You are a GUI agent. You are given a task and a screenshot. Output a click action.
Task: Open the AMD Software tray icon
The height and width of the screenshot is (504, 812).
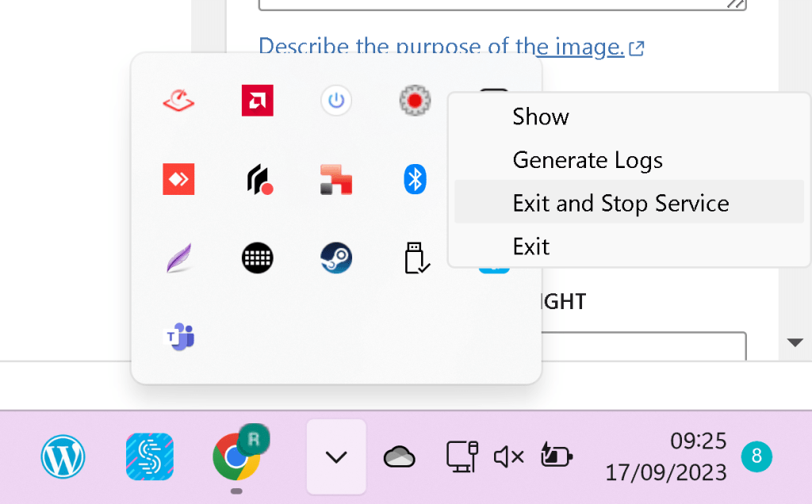(x=258, y=101)
